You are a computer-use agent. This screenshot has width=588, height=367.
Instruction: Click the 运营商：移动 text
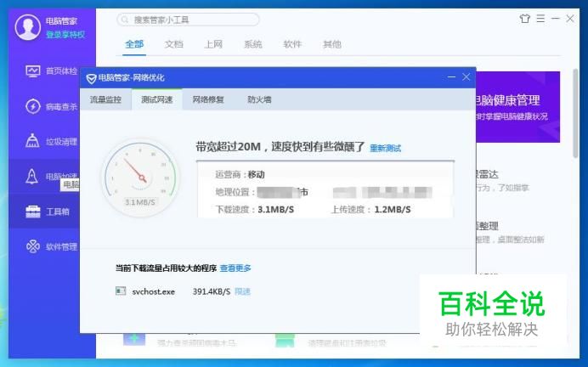point(240,175)
